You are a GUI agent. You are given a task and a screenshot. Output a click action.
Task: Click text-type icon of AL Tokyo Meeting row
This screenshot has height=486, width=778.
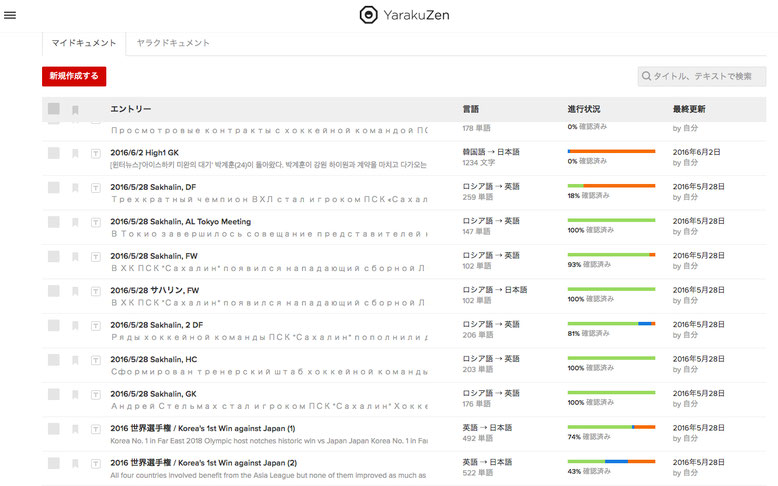(x=96, y=222)
